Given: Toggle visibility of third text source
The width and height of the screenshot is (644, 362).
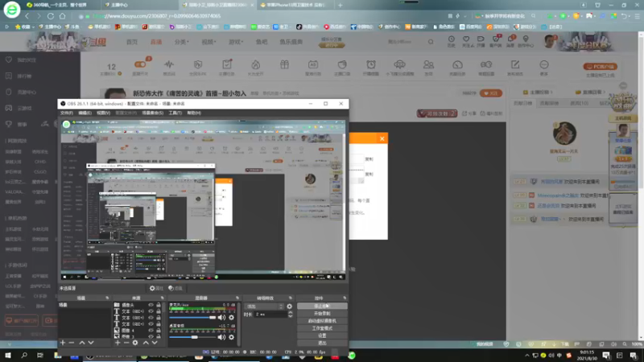Looking at the screenshot, I should [x=151, y=324].
